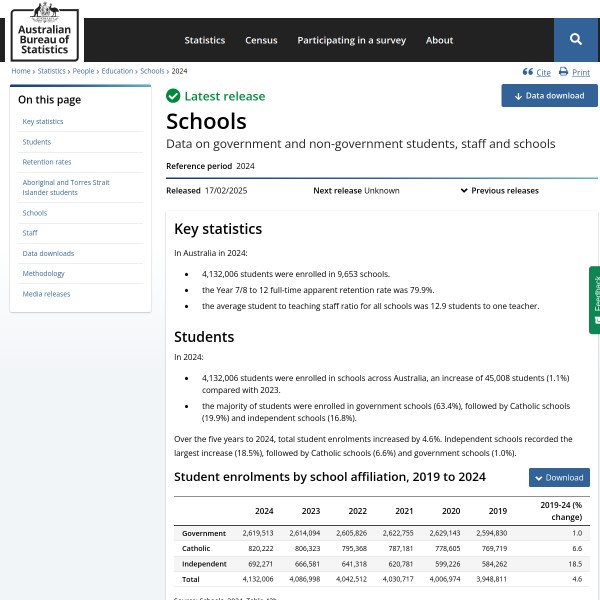
Task: Click the Cite quotation icon
Action: [527, 72]
